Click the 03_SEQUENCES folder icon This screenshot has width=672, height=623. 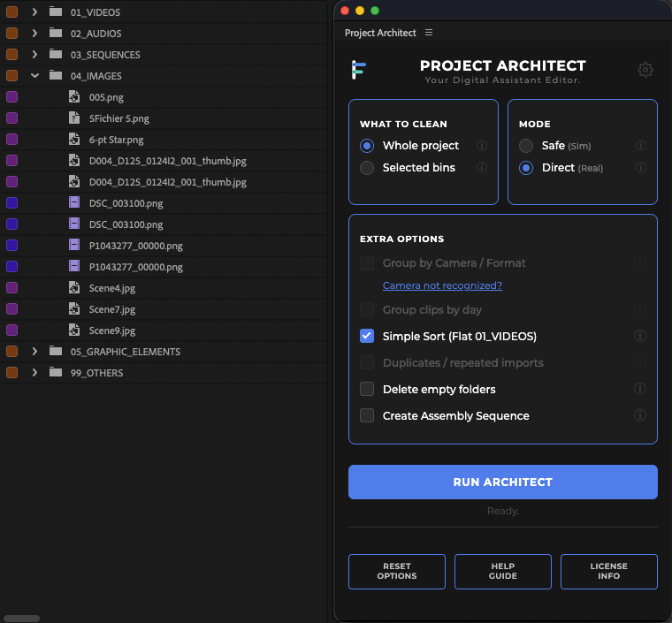[x=56, y=55]
